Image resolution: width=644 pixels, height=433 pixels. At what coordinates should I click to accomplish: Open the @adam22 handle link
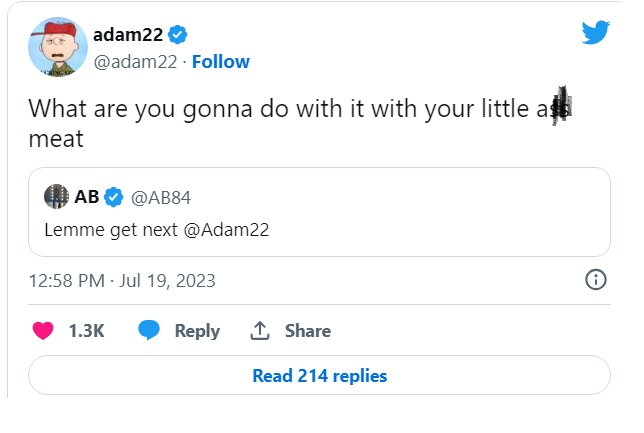coord(135,62)
